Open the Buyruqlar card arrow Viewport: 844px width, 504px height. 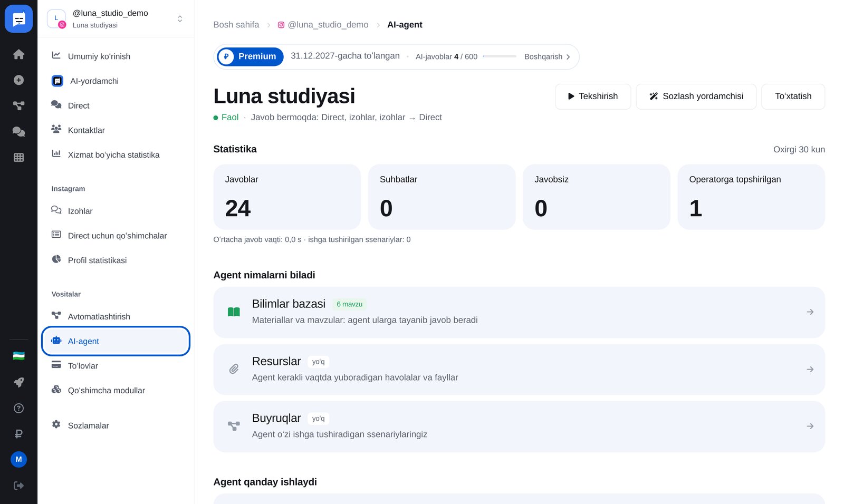[x=810, y=426]
